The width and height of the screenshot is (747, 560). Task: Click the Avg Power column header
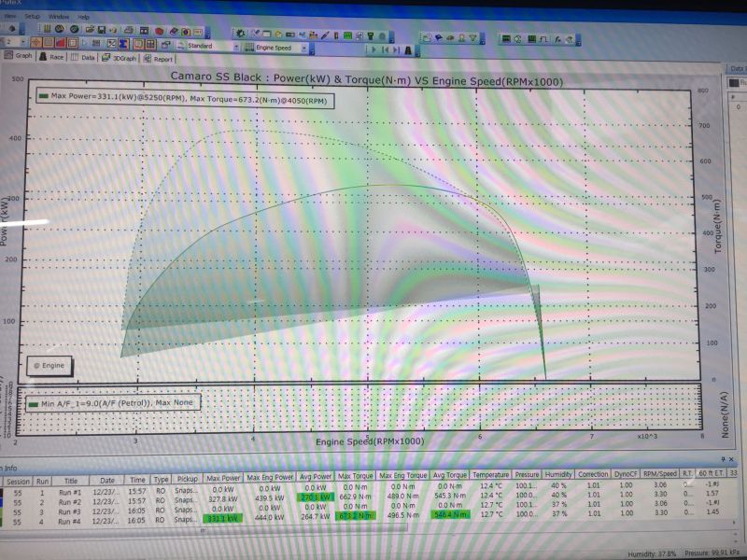(x=316, y=477)
